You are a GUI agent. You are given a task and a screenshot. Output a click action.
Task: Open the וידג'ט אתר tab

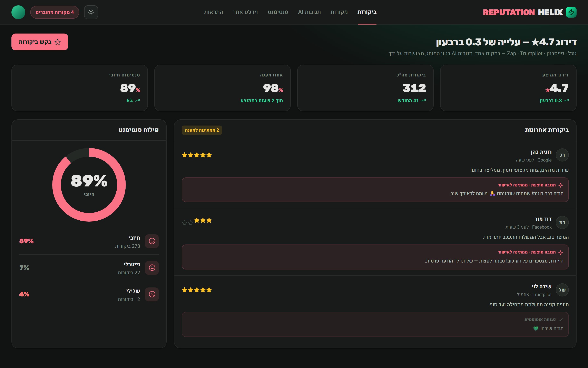(x=245, y=12)
